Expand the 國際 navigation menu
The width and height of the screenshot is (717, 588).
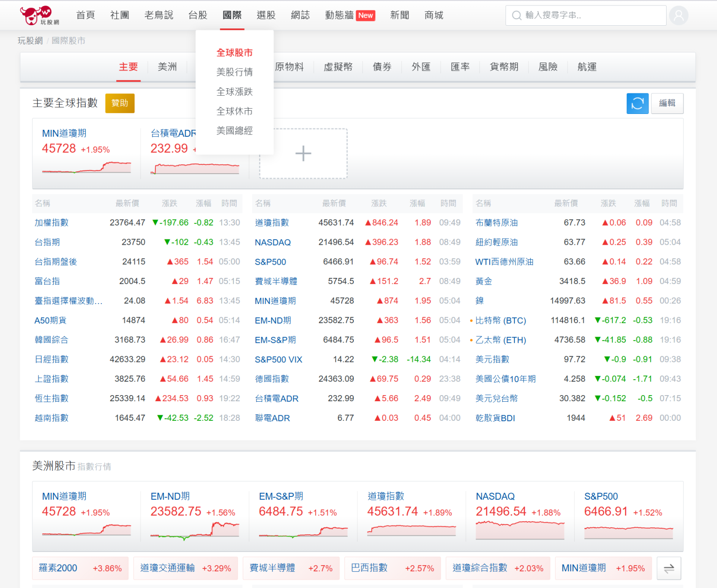pos(232,15)
